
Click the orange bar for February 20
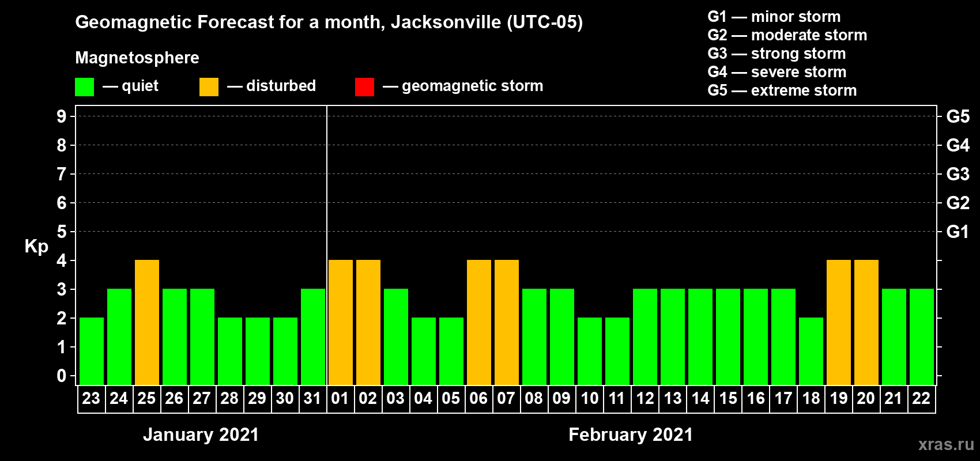tap(866, 322)
